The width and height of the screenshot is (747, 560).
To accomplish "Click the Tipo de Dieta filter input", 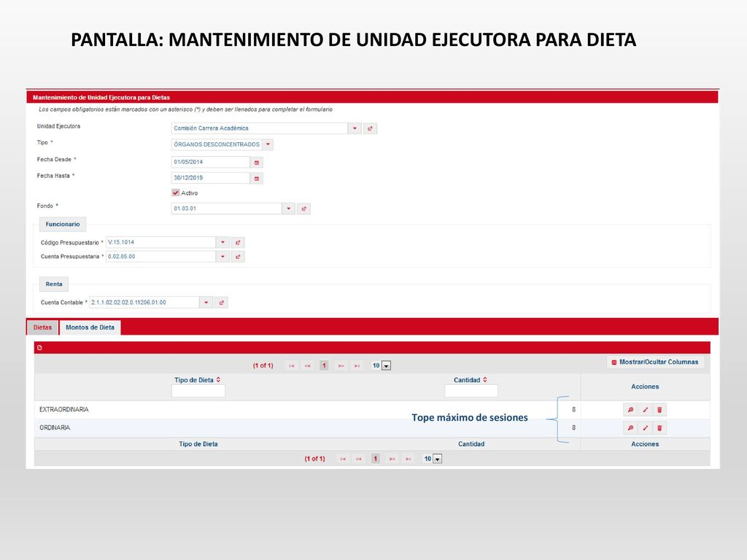I will coord(198,391).
